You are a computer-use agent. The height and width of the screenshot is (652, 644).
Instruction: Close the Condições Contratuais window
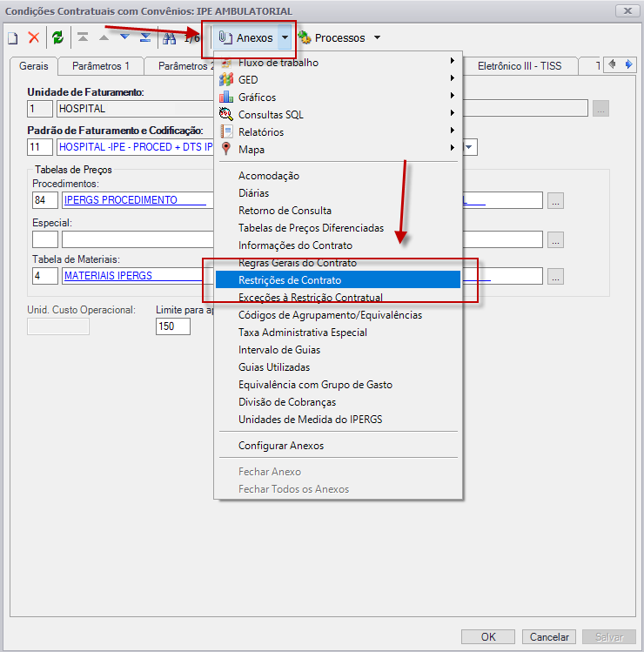pyautogui.click(x=627, y=10)
